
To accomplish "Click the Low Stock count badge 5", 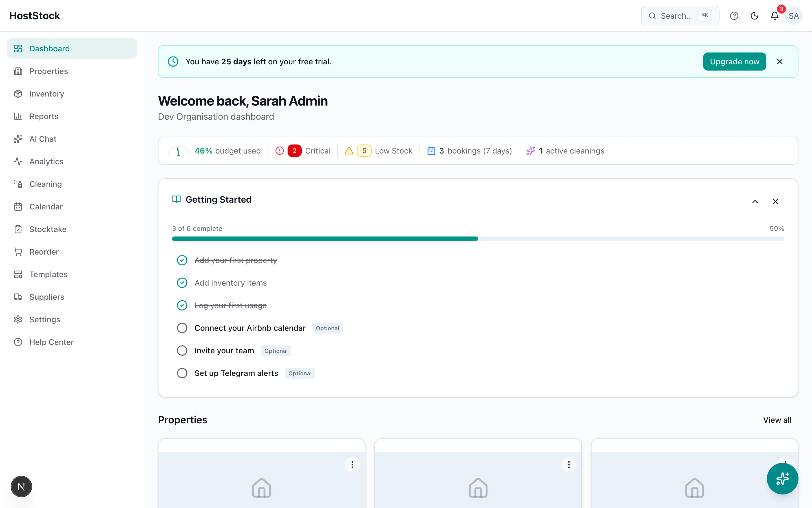I will click(x=364, y=151).
